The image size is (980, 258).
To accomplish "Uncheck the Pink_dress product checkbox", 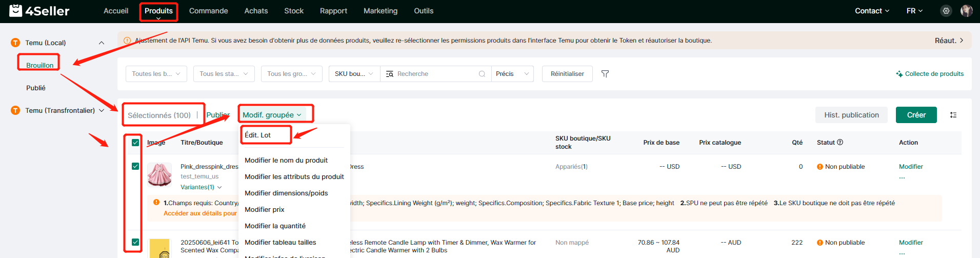I will click(135, 166).
